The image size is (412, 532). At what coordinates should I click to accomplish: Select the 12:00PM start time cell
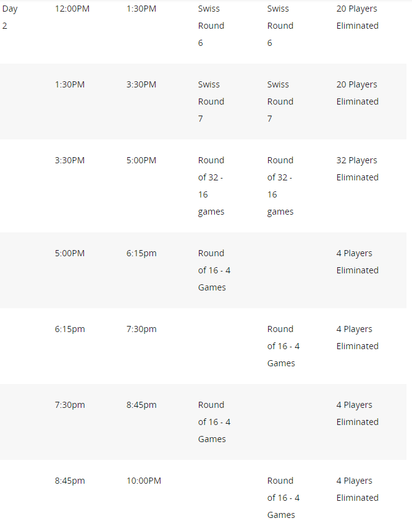coord(72,9)
